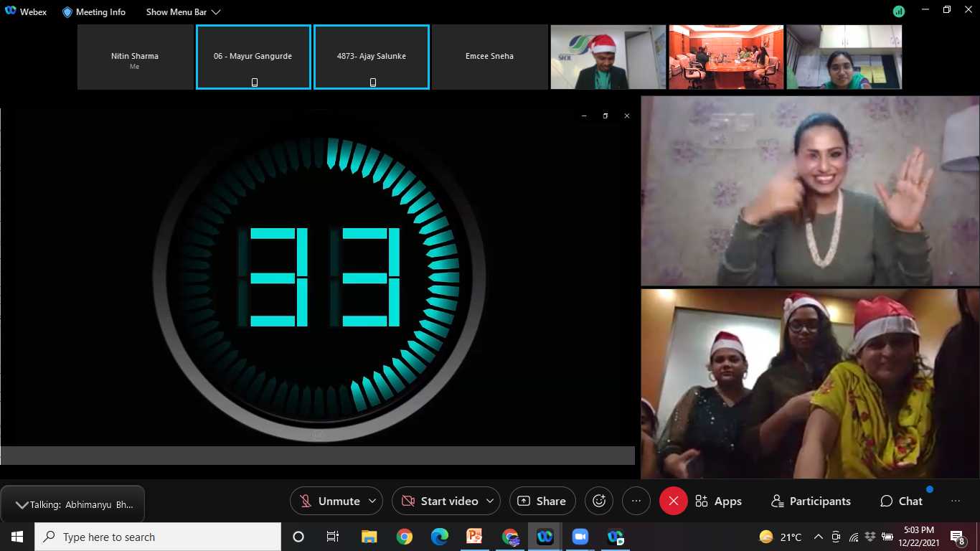Select Emcee Sneha participant tile
The image size is (980, 551).
pos(490,57)
